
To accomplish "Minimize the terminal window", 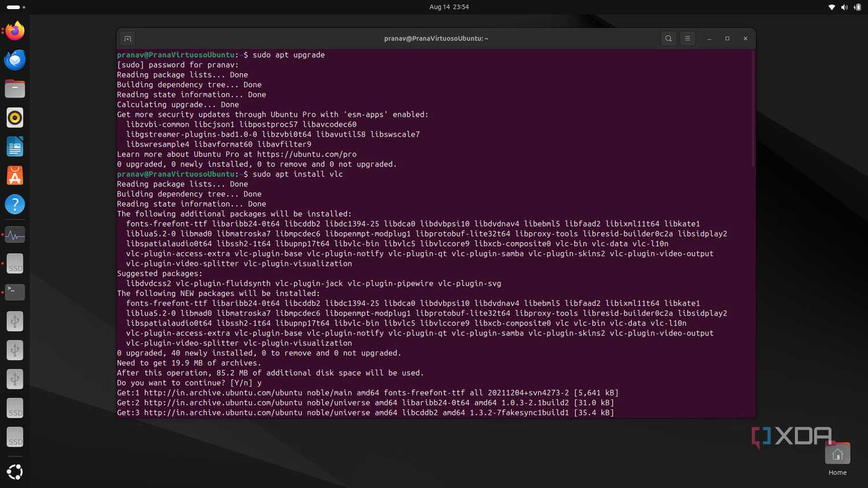I will click(709, 39).
